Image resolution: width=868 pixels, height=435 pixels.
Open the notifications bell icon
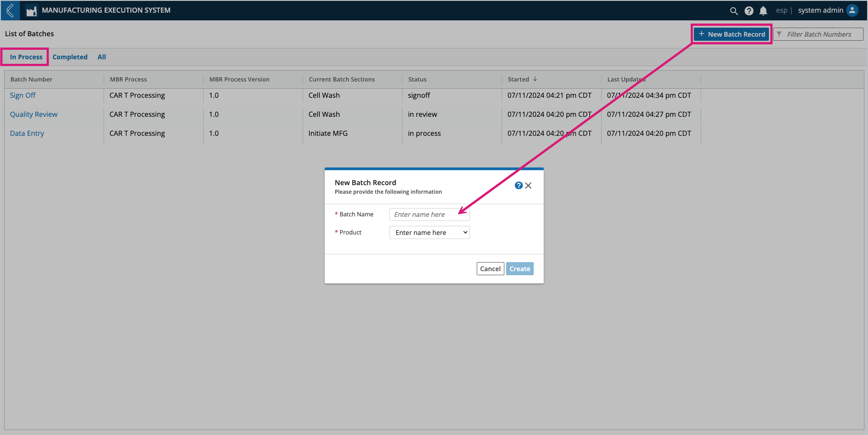pos(763,11)
